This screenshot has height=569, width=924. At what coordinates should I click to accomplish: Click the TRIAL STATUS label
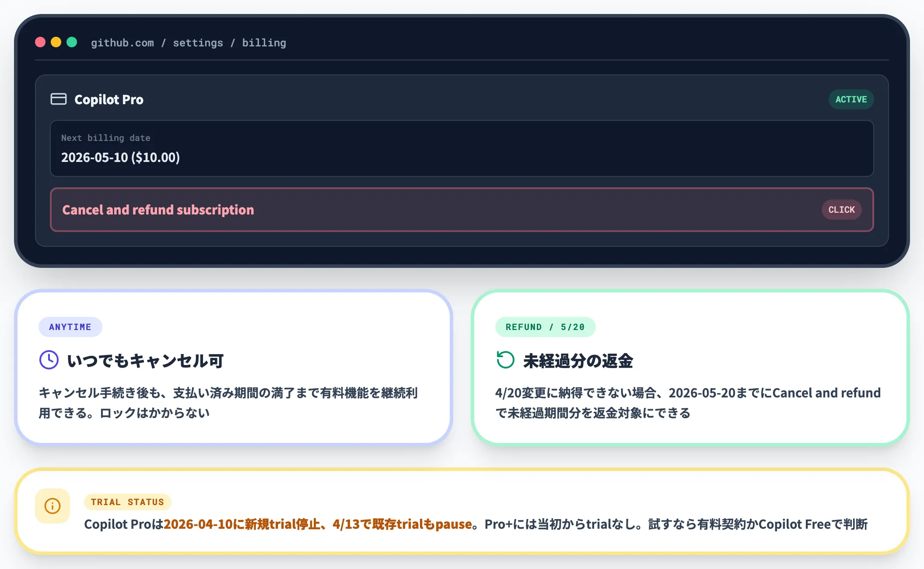click(x=127, y=502)
